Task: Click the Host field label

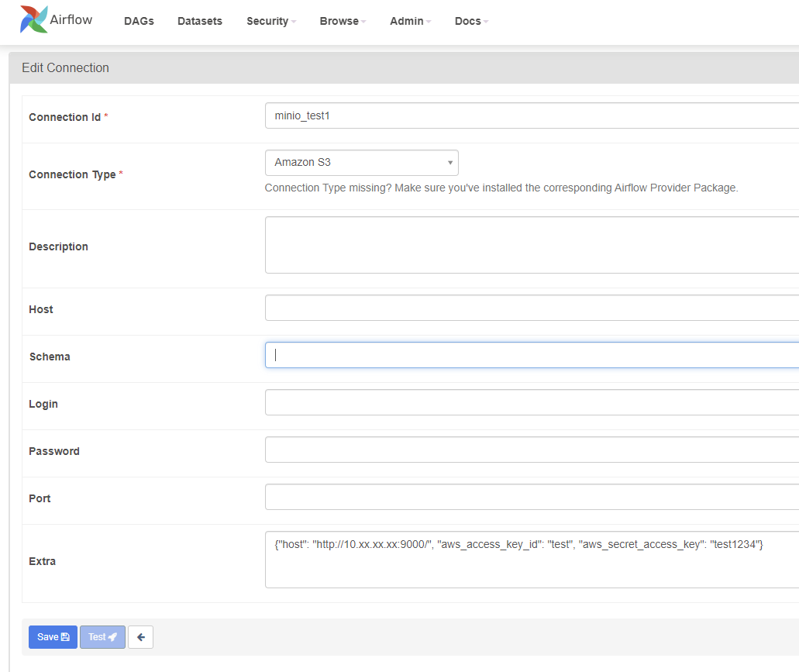Action: coord(41,309)
